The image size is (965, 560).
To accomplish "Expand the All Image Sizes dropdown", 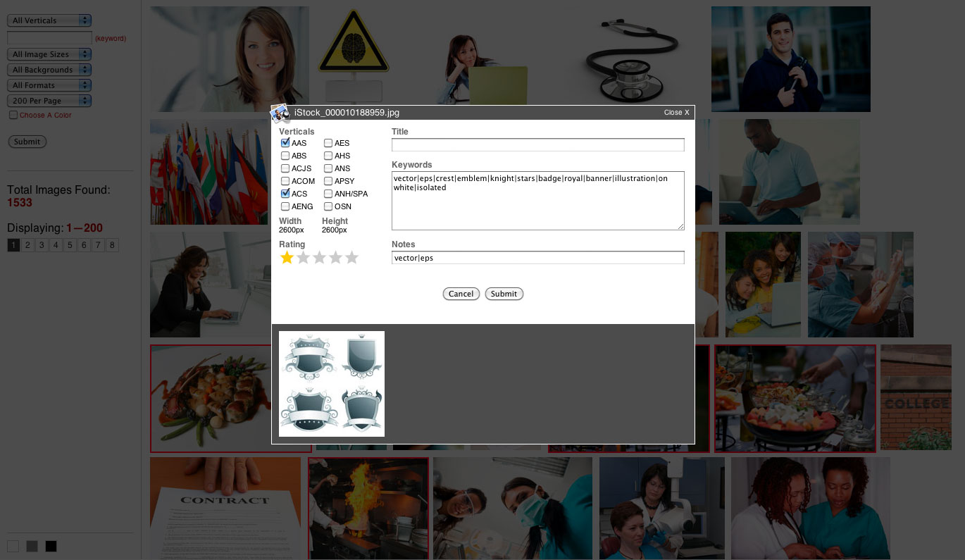I will tap(49, 54).
